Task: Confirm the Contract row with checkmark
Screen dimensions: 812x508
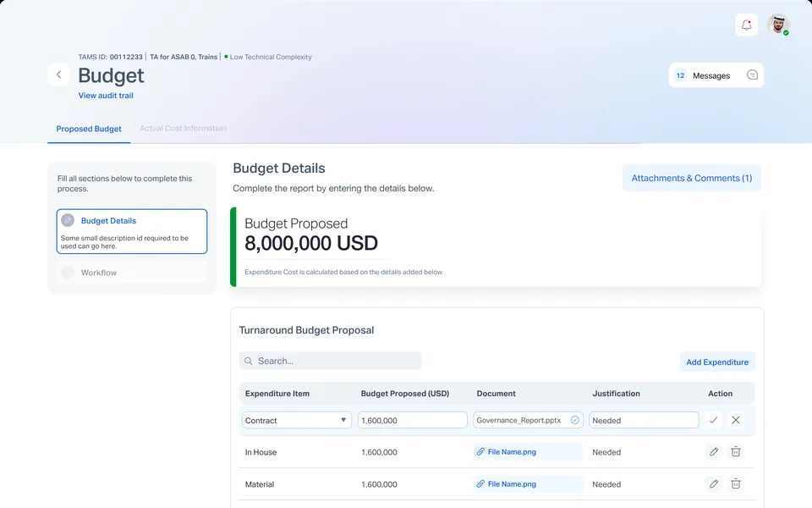Action: click(713, 420)
